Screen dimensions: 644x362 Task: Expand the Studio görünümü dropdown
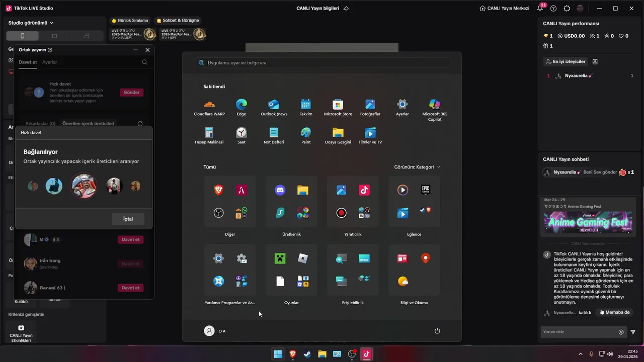coord(31,23)
